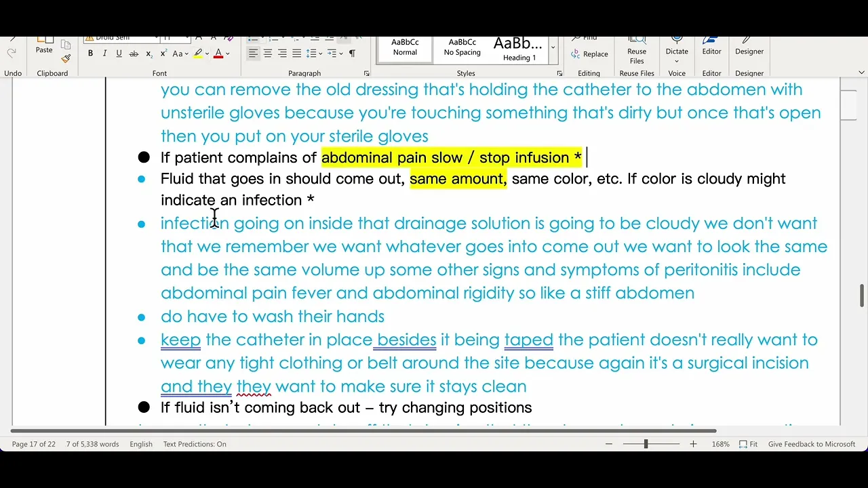Open the Change Case dropdown arrow
The height and width of the screenshot is (488, 868).
(186, 54)
